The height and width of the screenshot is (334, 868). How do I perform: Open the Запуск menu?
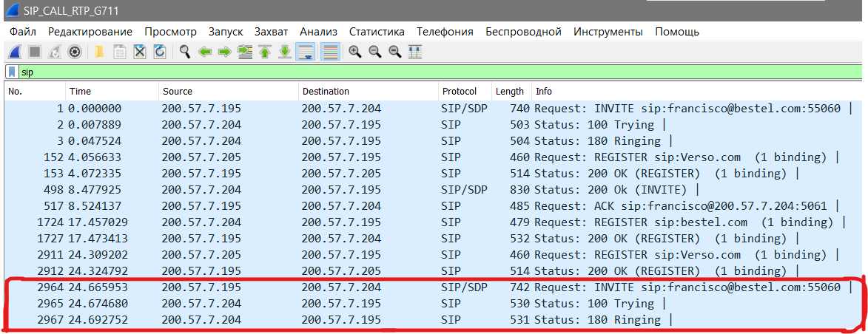pyautogui.click(x=226, y=32)
